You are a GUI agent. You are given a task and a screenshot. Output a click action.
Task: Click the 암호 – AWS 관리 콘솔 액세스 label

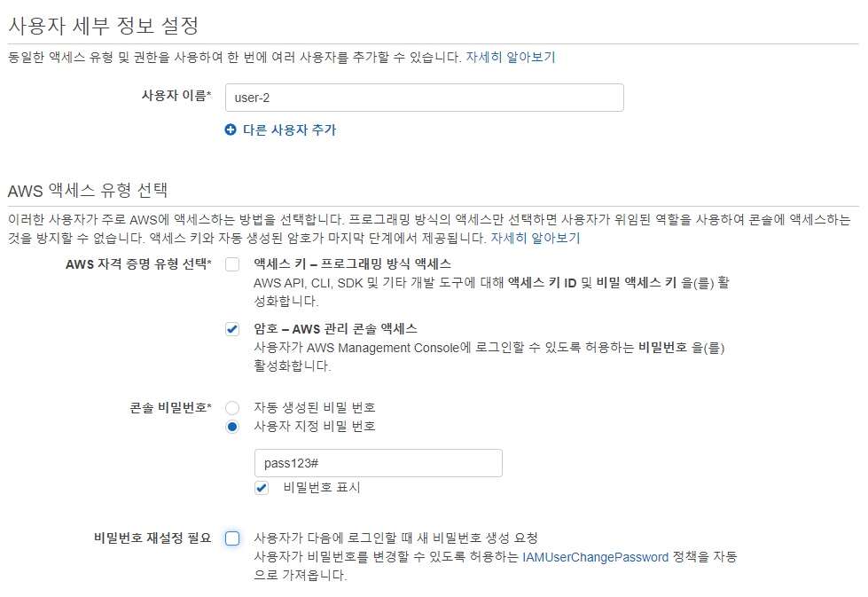point(335,329)
